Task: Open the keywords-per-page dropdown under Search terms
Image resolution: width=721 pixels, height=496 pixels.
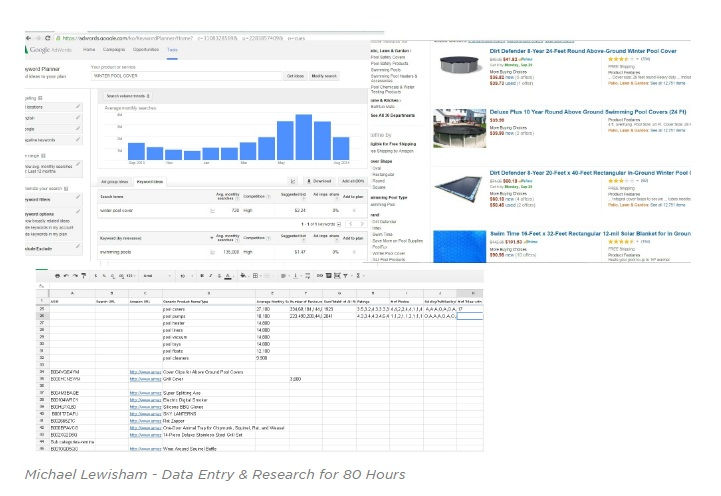Action: point(339,224)
